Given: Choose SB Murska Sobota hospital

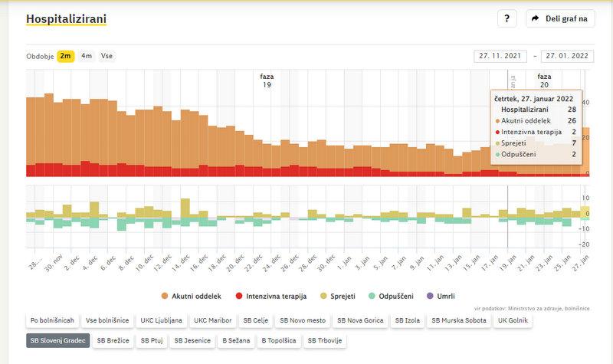Looking at the screenshot, I should 459,320.
